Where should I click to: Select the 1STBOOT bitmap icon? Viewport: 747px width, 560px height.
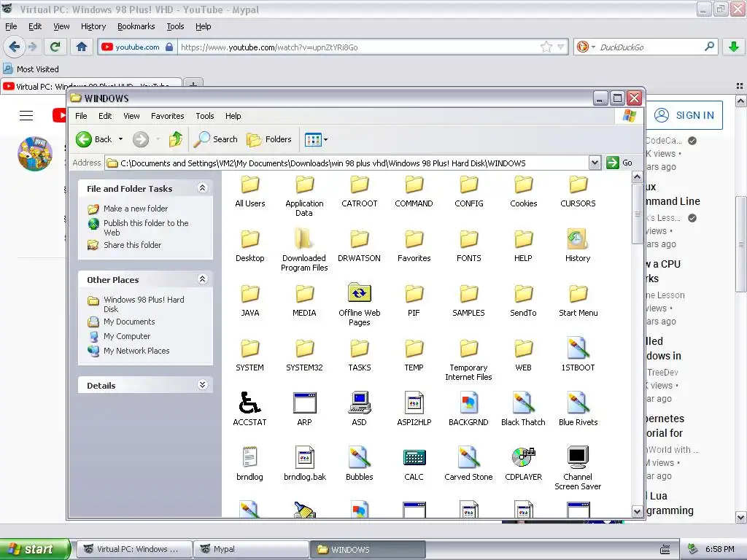point(578,349)
